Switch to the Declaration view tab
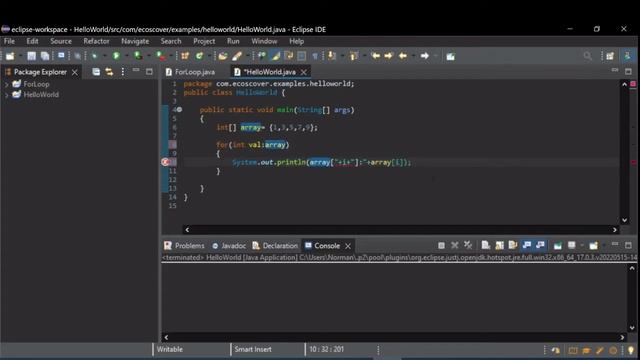Viewport: 640px width, 360px height. click(x=275, y=246)
